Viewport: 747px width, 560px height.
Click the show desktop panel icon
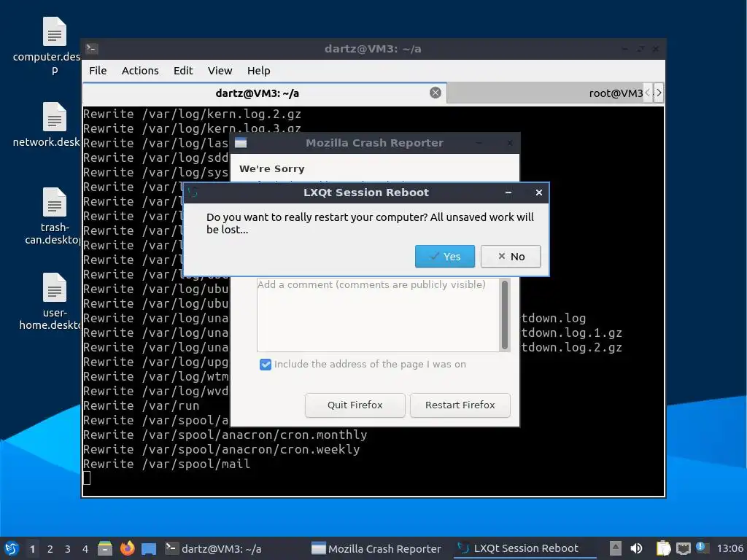[149, 548]
